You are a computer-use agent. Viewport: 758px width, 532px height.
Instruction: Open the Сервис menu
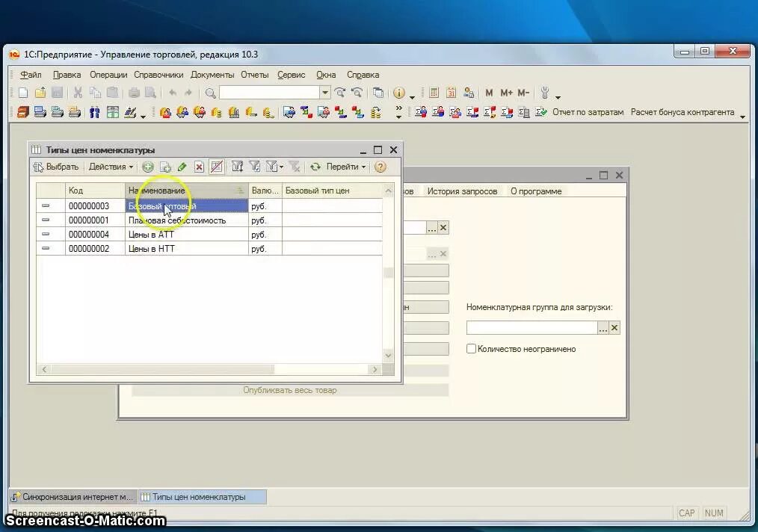[x=291, y=75]
